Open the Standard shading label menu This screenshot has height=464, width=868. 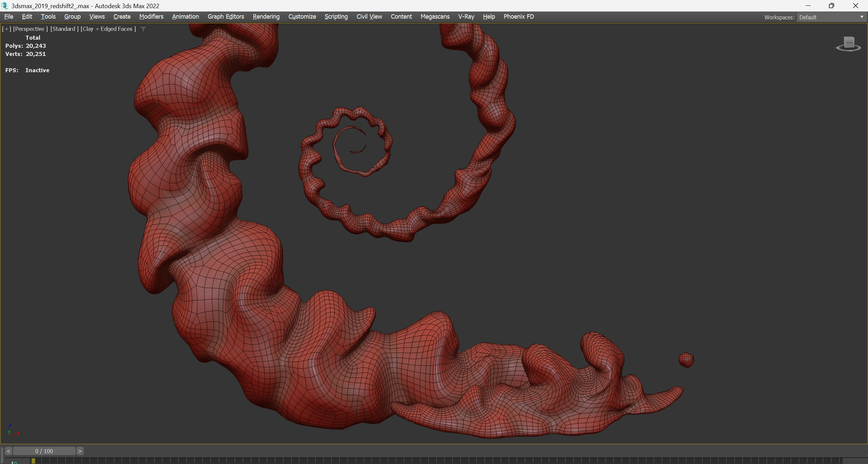click(64, 29)
